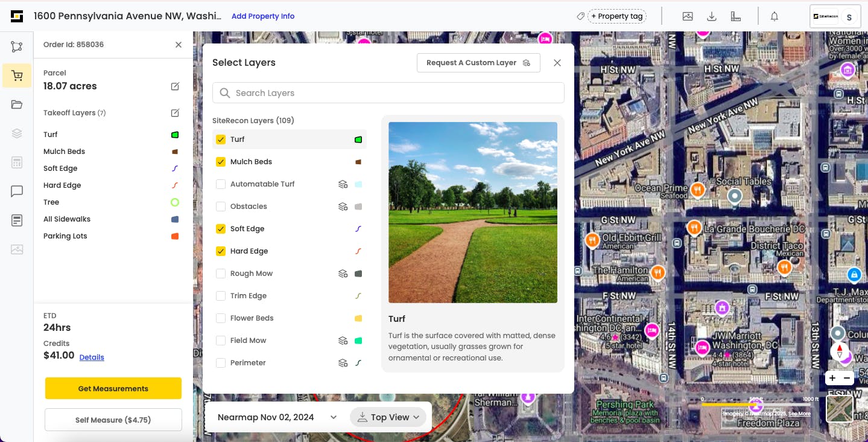The width and height of the screenshot is (868, 442).
Task: Click the edit icon next to Parcel acres
Action: tap(175, 86)
